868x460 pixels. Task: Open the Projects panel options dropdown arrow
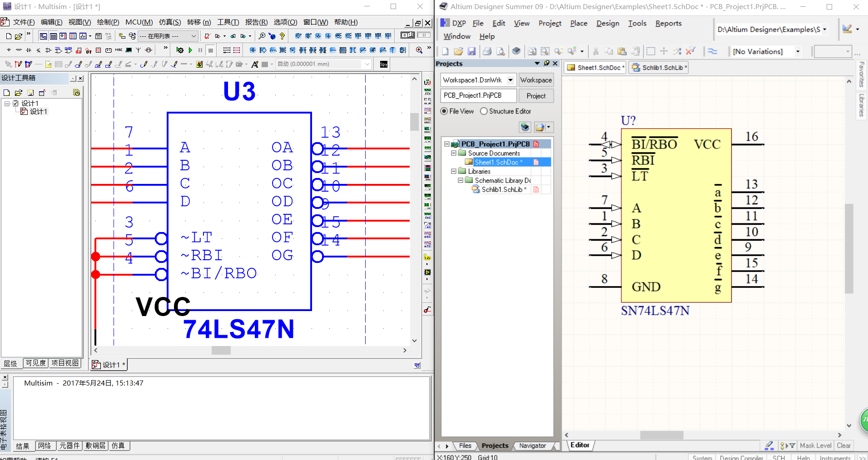pos(537,63)
